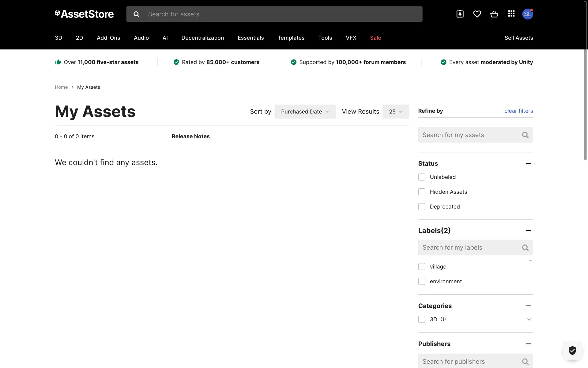Click the clear filters link
588x368 pixels.
(x=518, y=111)
